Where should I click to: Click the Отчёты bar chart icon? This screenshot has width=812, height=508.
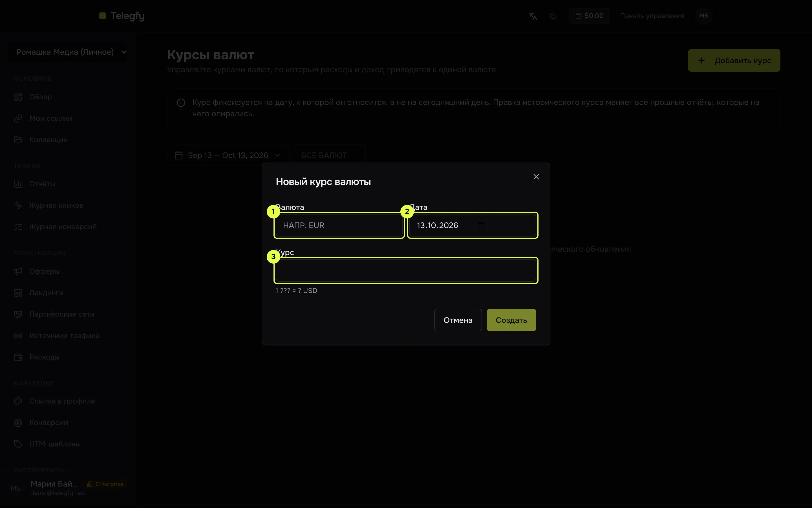18,184
